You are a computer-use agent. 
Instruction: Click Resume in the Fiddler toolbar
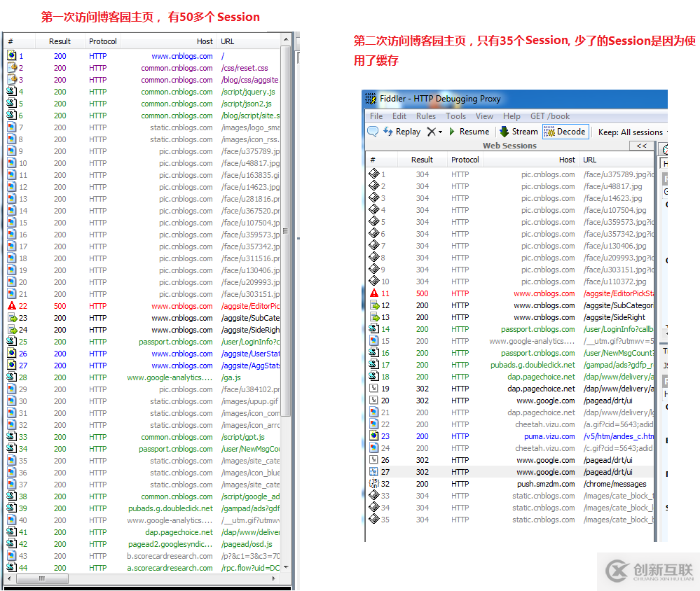tap(469, 132)
